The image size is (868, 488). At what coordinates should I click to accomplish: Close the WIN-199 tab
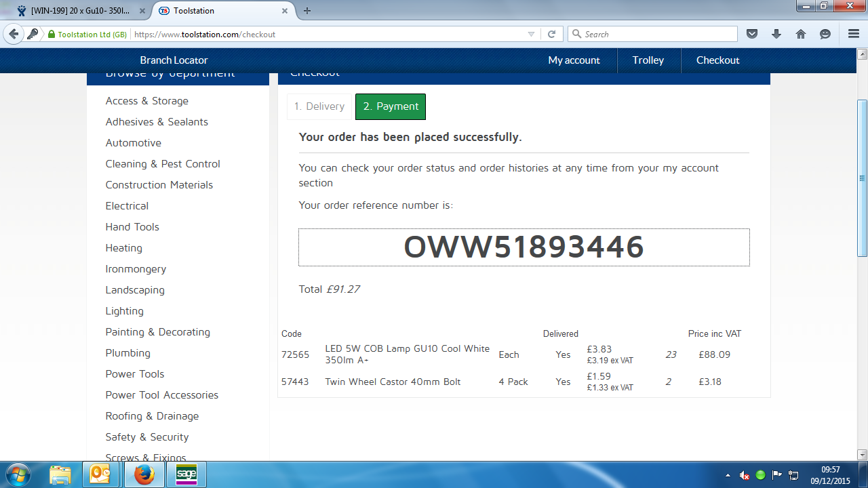144,11
